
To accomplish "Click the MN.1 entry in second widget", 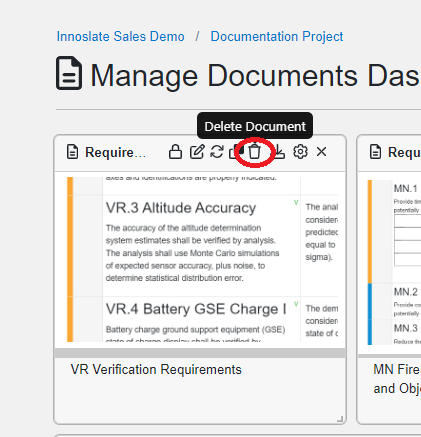I will point(405,189).
